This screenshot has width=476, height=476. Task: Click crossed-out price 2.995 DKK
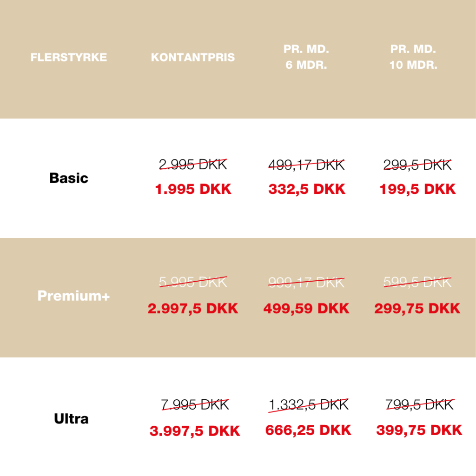[x=193, y=165]
